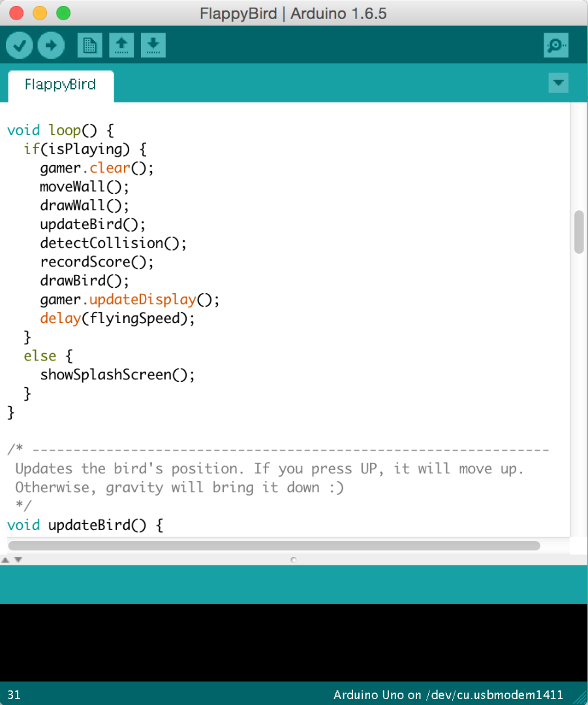The height and width of the screenshot is (705, 588).
Task: Click the 'recordScore();' line
Action: click(97, 262)
